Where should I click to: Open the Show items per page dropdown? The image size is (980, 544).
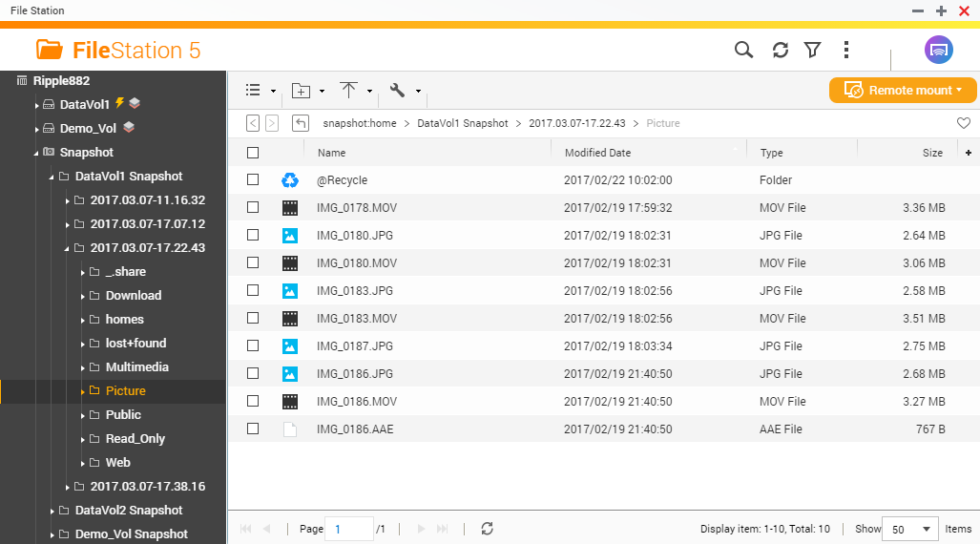pos(911,529)
